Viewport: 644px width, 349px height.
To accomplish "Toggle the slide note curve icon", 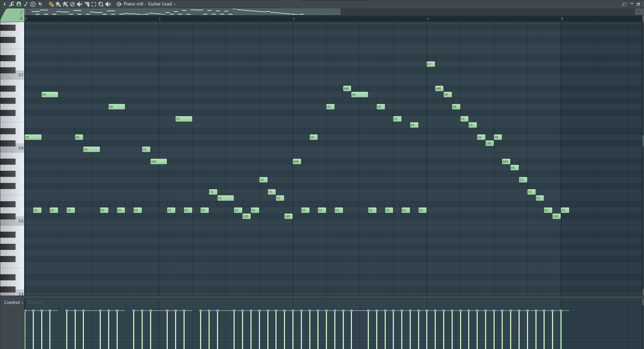I will (21, 12).
